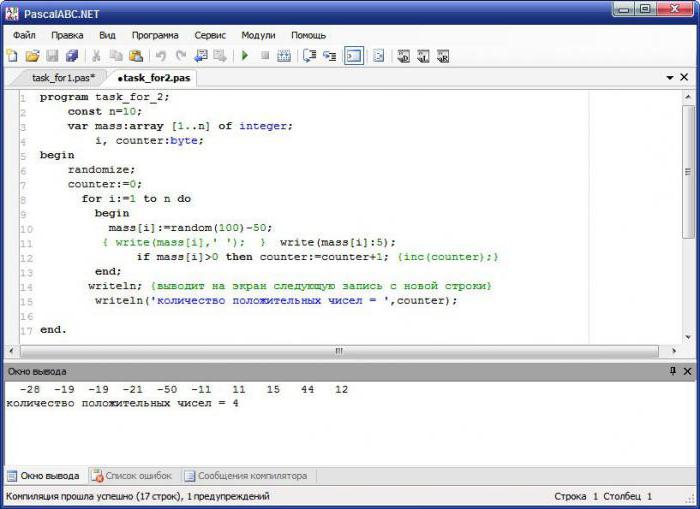The height and width of the screenshot is (509, 700).
Task: Select the task_for2.pas tab
Action: pyautogui.click(x=154, y=78)
